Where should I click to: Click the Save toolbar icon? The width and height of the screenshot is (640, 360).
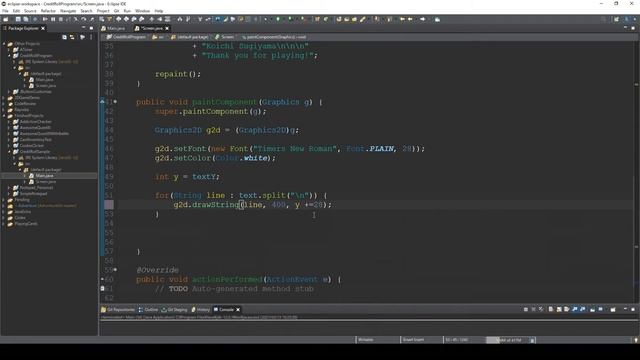click(18, 19)
